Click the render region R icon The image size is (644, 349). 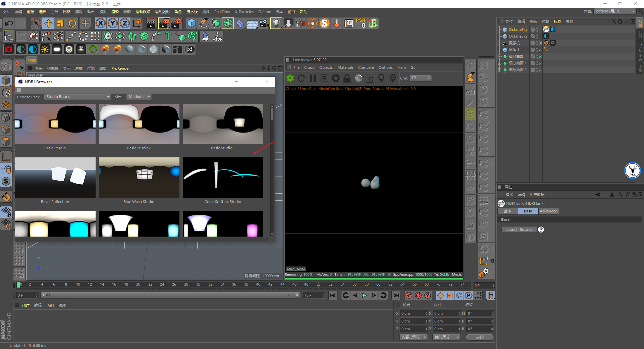[x=324, y=78]
